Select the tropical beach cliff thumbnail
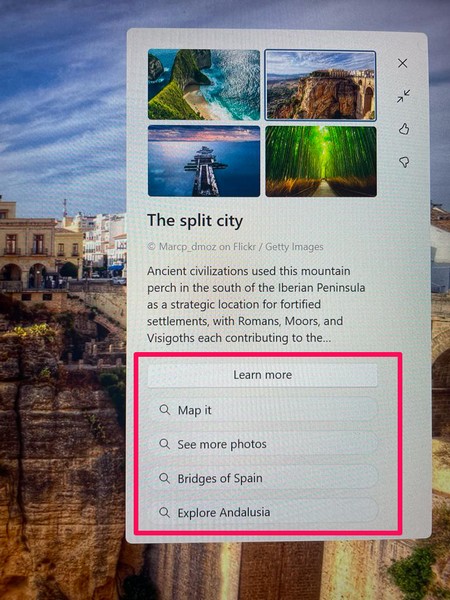This screenshot has width=450, height=600. coord(204,85)
